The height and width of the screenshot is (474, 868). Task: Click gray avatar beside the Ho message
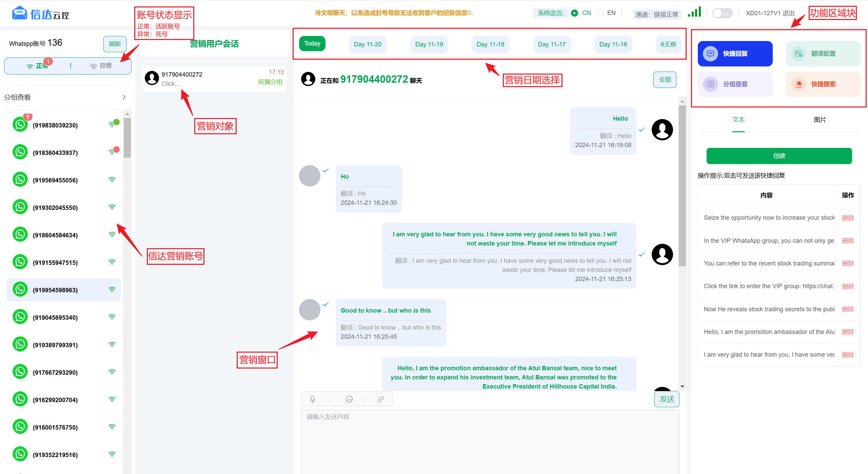pos(310,176)
